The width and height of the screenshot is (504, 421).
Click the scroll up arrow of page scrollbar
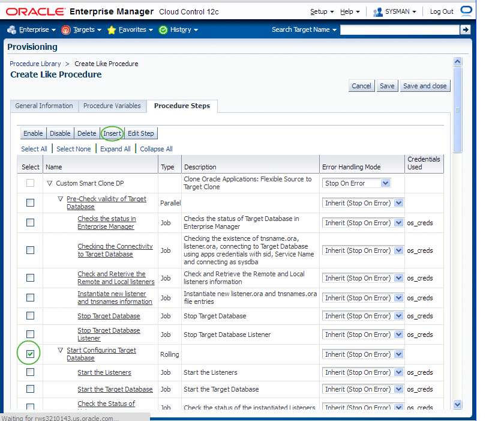(x=457, y=61)
